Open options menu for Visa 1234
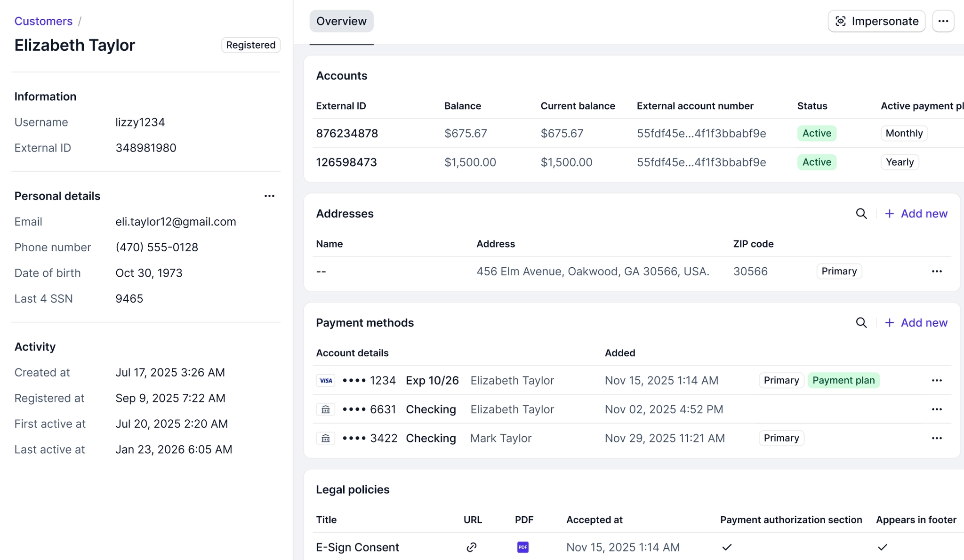The width and height of the screenshot is (964, 560). [x=936, y=380]
